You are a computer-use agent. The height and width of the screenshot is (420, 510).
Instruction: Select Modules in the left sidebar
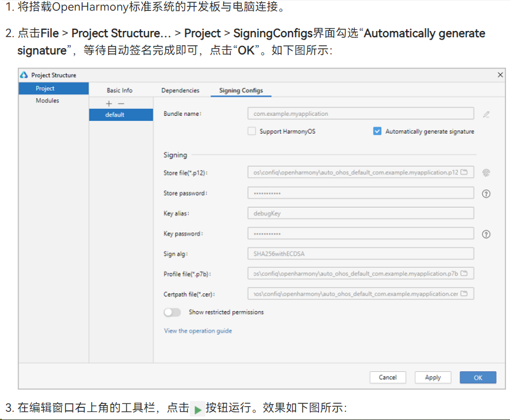tap(47, 100)
